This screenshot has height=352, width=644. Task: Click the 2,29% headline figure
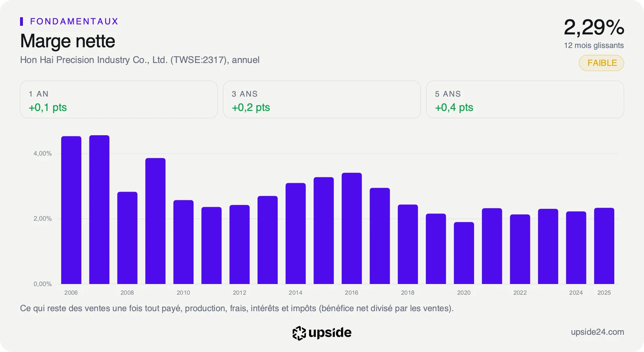(x=594, y=27)
